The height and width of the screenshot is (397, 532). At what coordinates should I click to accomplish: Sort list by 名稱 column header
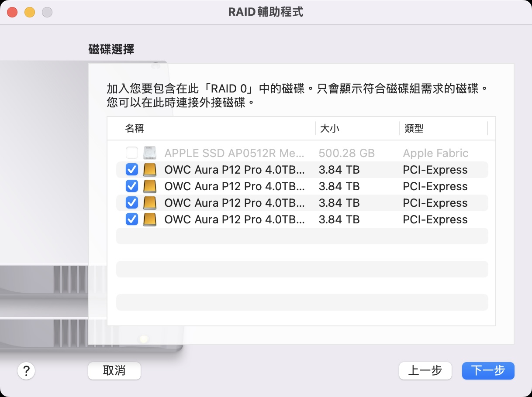(x=135, y=128)
